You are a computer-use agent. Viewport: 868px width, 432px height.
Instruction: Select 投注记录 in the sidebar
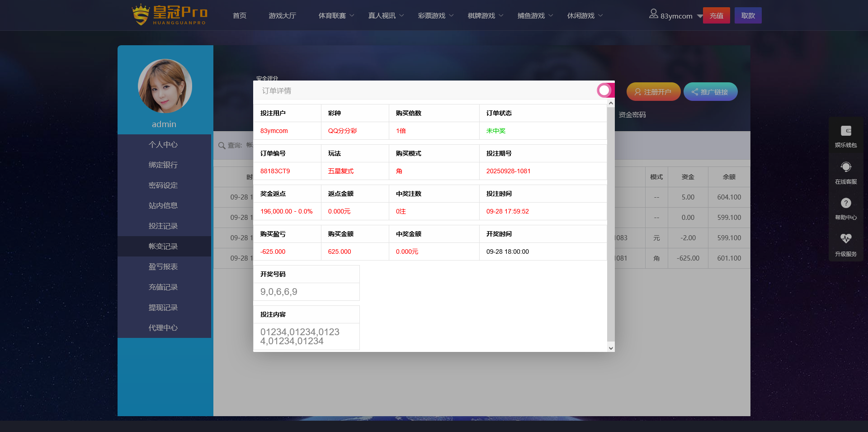(163, 226)
